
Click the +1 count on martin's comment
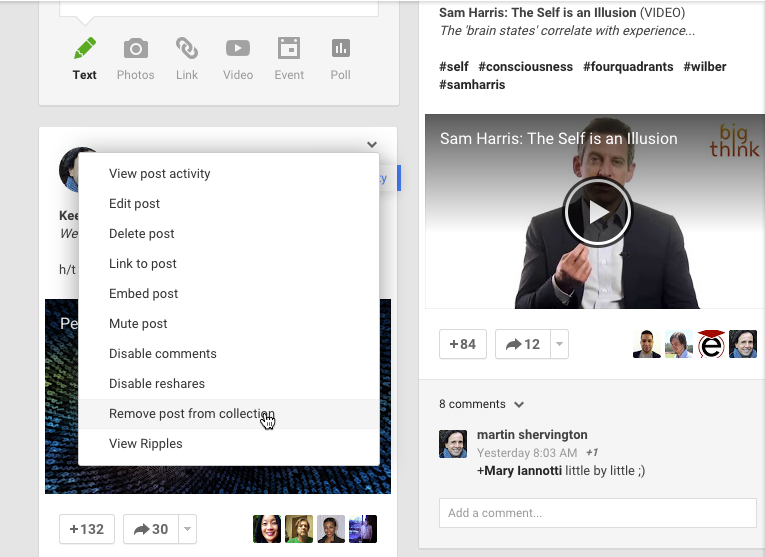(592, 453)
